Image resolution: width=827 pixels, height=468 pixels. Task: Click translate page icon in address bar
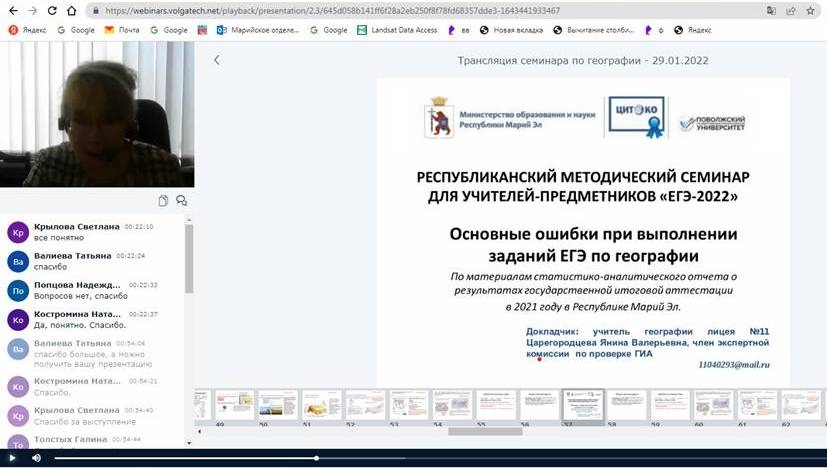point(771,10)
